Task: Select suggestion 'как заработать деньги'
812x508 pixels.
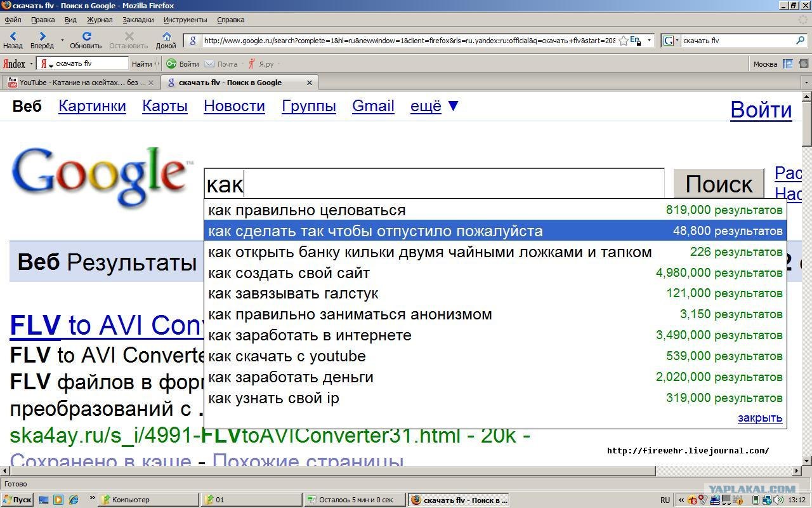Action: 495,377
